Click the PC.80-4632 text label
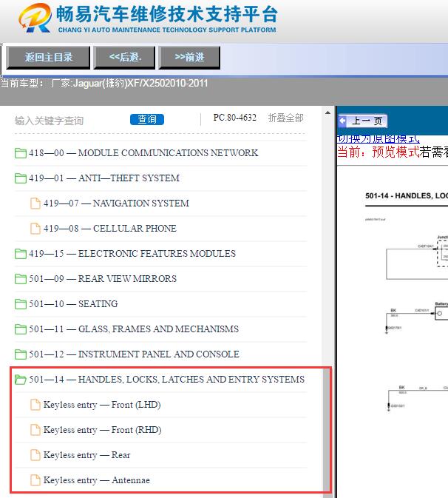Viewport: 448px width, 498px height. (x=235, y=118)
